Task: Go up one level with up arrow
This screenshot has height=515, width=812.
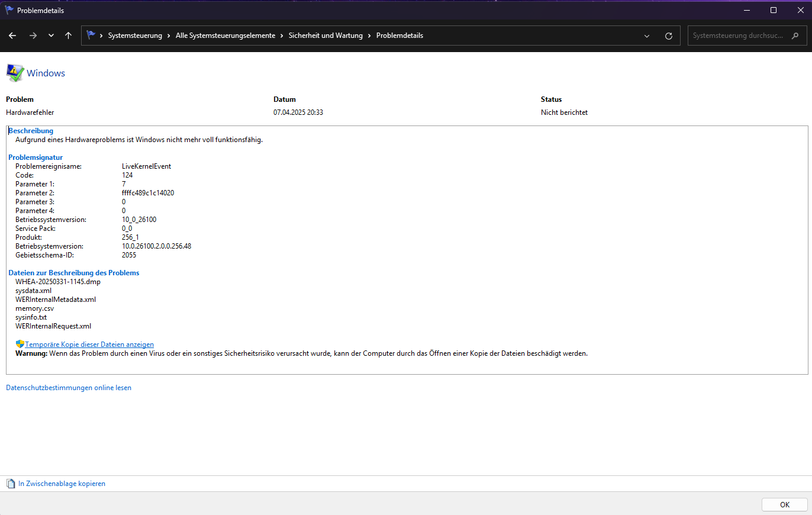Action: coord(69,36)
